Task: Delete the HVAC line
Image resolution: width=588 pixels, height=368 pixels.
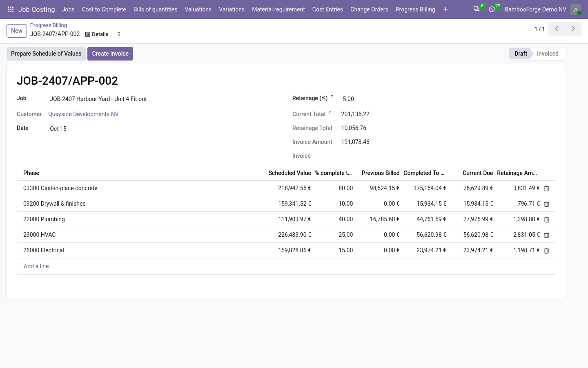Action: 546,235
